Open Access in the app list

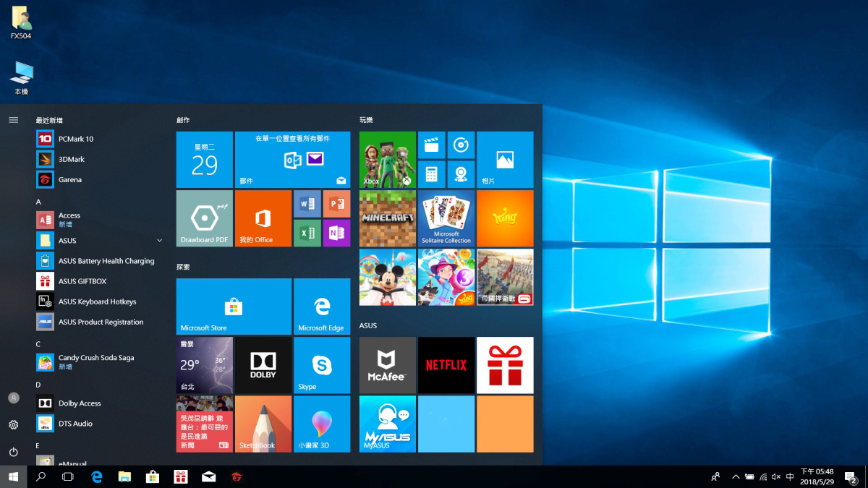[x=100, y=220]
